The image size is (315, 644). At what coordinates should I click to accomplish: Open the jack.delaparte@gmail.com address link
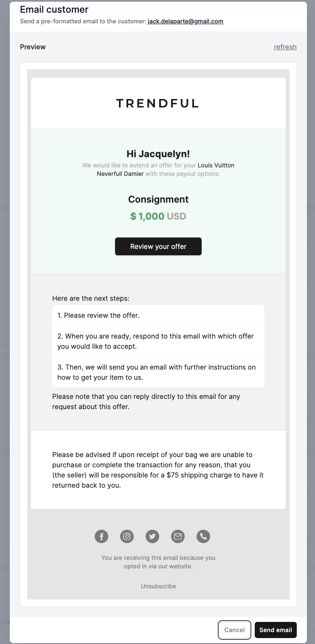point(186,21)
